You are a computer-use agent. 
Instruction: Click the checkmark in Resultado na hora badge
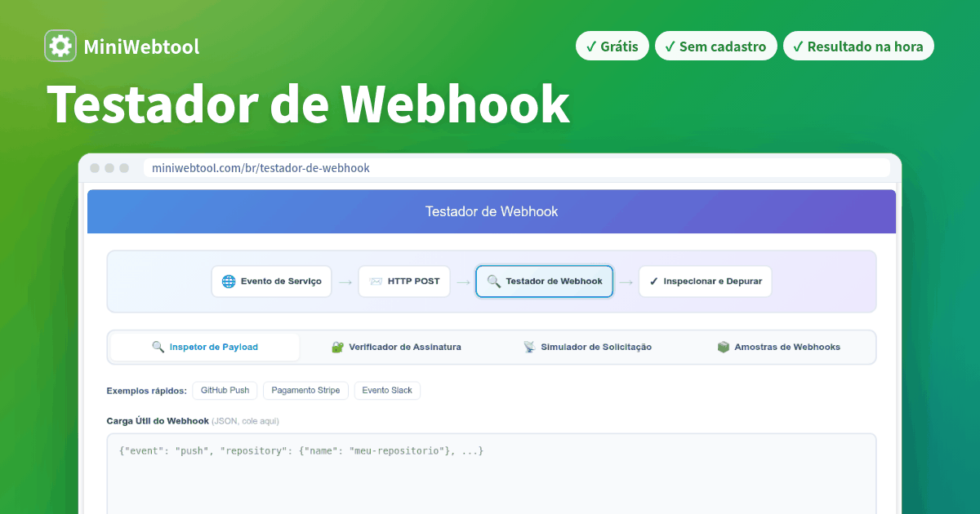798,47
